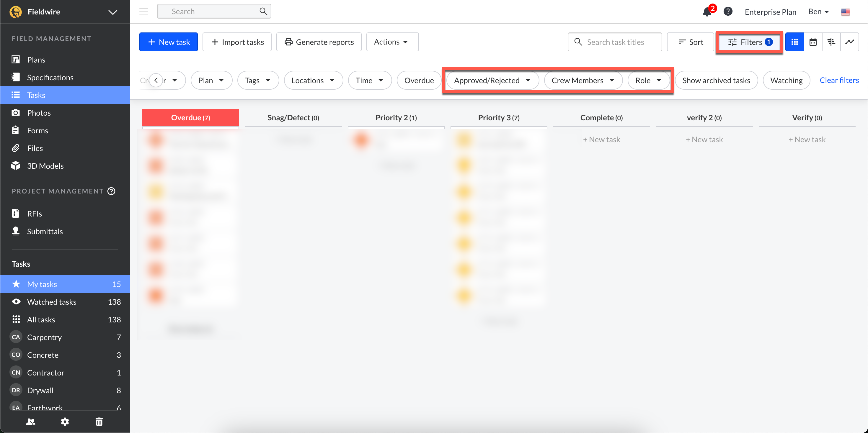Select the Carpentry category
Image resolution: width=868 pixels, height=433 pixels.
65,337
